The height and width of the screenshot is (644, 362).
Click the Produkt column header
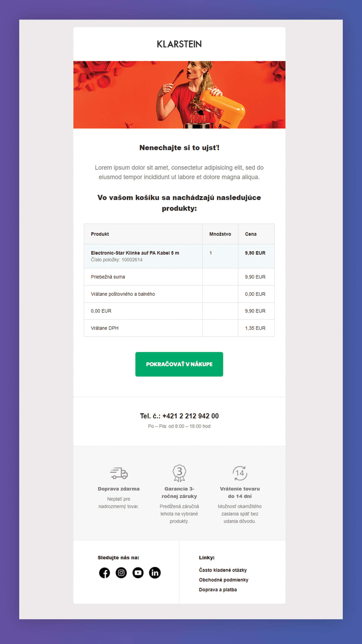click(100, 234)
